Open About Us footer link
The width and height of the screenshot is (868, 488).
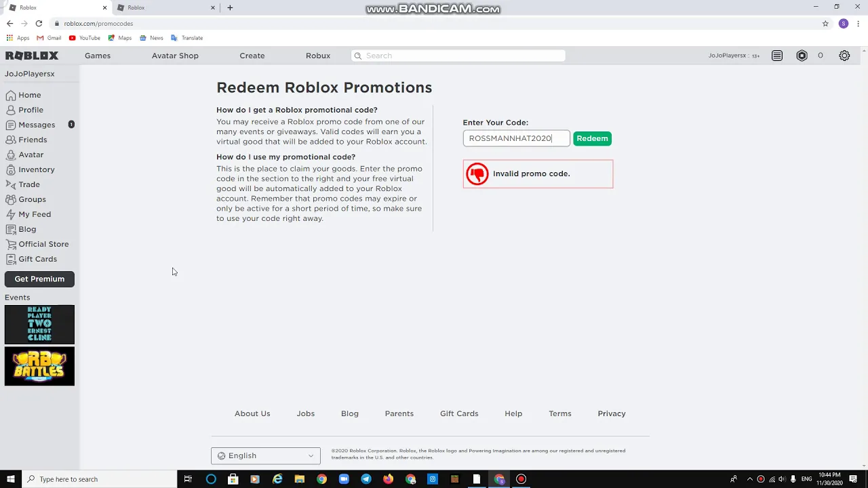coord(252,413)
